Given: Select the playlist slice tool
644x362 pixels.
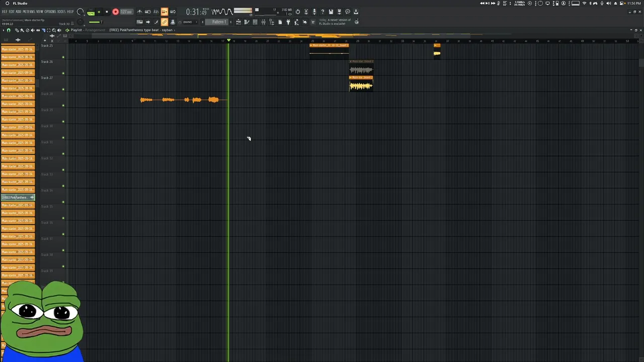Looking at the screenshot, I should (43, 30).
